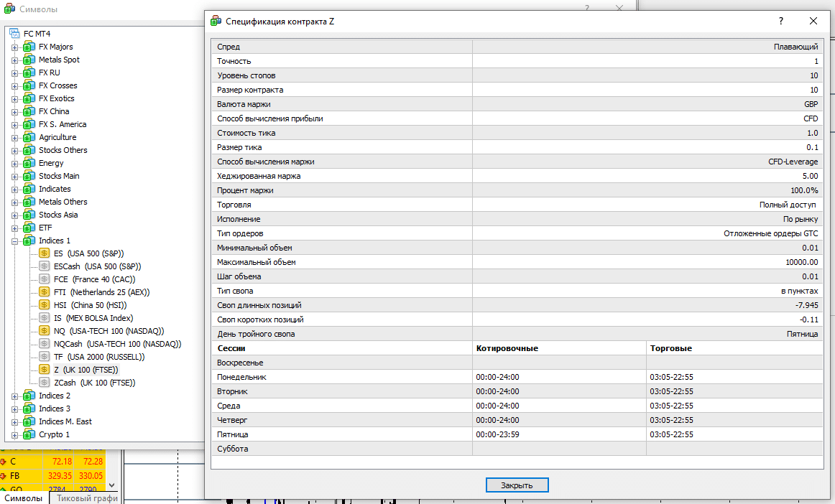Click the Crypto 1 folder icon
The height and width of the screenshot is (504, 835).
pos(29,434)
